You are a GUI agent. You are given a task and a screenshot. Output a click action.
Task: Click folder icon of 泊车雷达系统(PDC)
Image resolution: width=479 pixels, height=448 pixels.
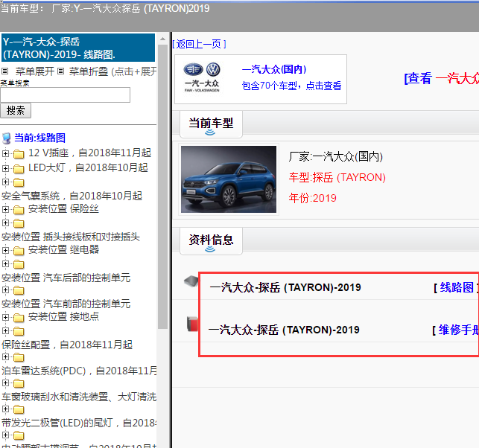coord(19,357)
